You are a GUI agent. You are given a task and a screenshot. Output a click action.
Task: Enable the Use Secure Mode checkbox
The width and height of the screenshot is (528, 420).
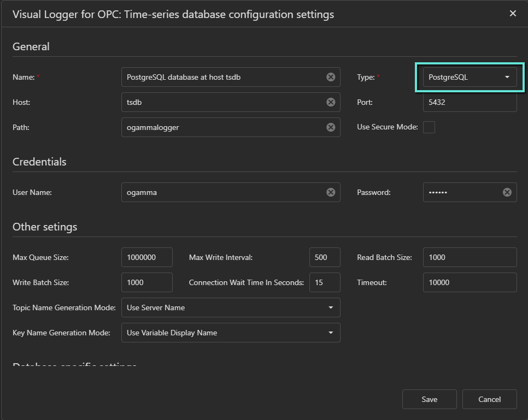429,127
